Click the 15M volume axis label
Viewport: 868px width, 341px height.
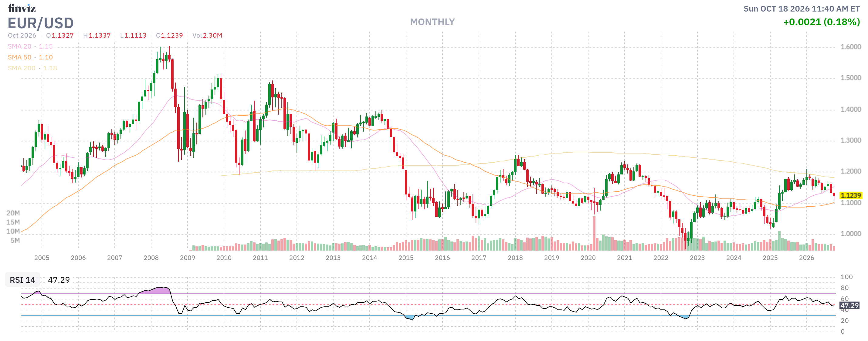(13, 222)
